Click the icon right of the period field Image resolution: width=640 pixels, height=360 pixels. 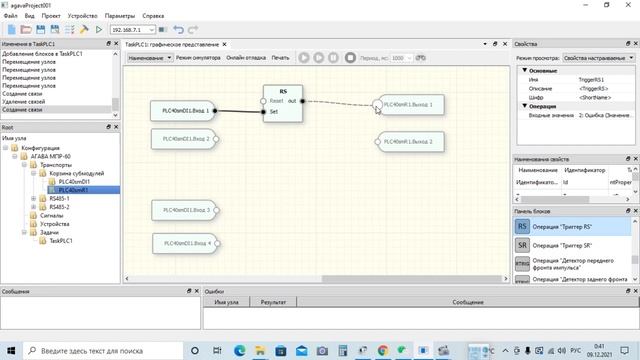coord(420,58)
